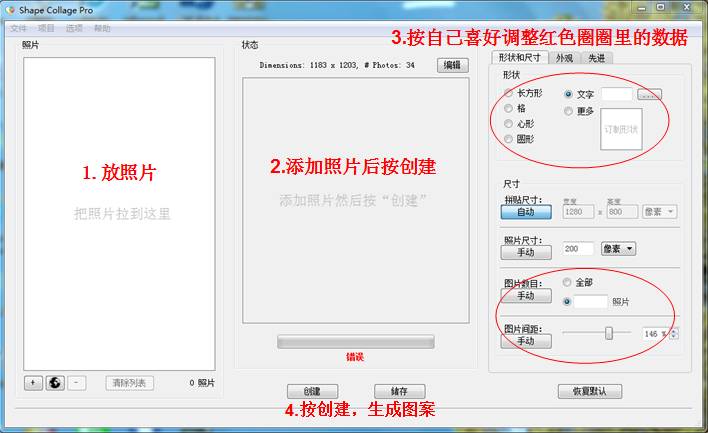Click the 自动 collage size button

[526, 212]
